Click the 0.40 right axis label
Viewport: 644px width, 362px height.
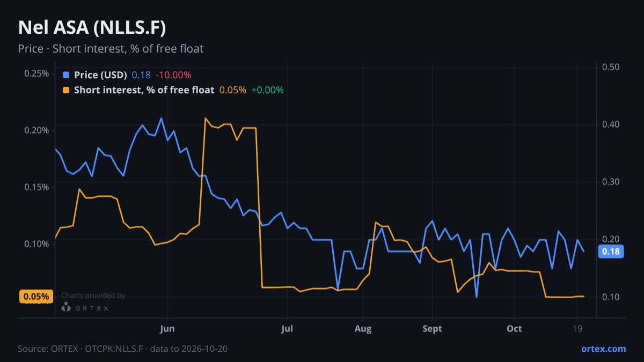[612, 124]
